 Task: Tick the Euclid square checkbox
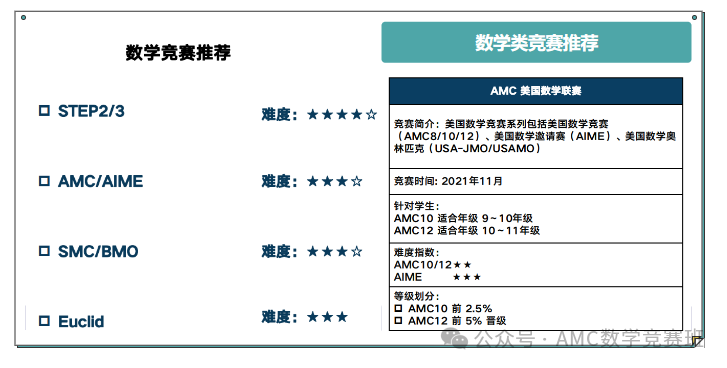click(44, 321)
